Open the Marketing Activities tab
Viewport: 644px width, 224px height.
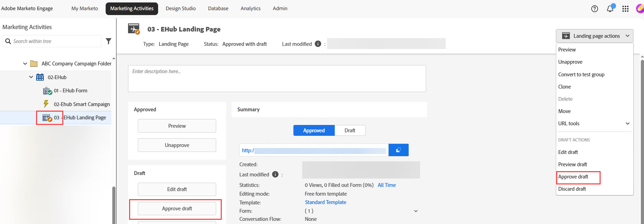click(132, 8)
